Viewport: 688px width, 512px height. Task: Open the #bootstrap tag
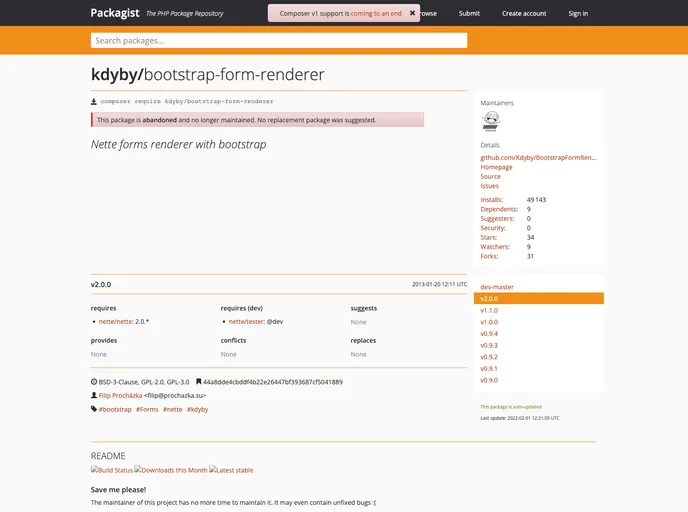[x=115, y=409]
